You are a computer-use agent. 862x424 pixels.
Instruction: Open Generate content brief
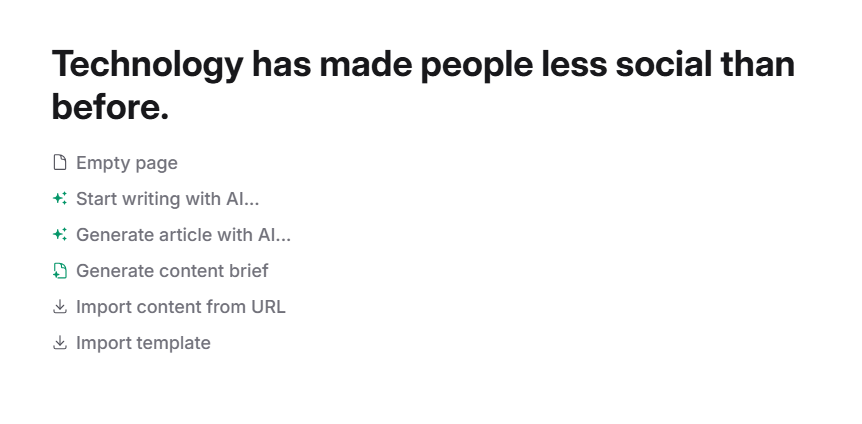tap(172, 271)
